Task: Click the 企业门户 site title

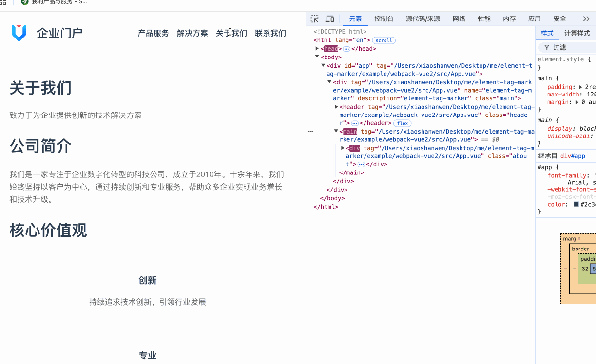Action: pos(59,33)
